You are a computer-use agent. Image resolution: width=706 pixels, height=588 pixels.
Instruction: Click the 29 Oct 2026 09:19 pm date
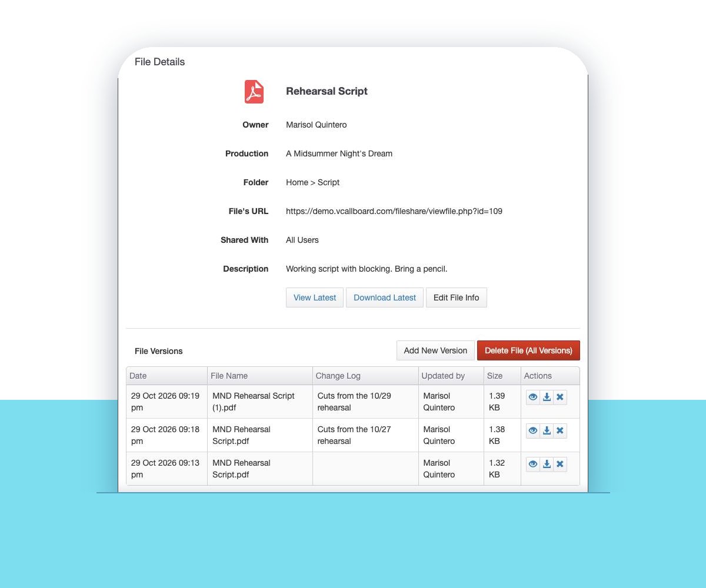(165, 402)
